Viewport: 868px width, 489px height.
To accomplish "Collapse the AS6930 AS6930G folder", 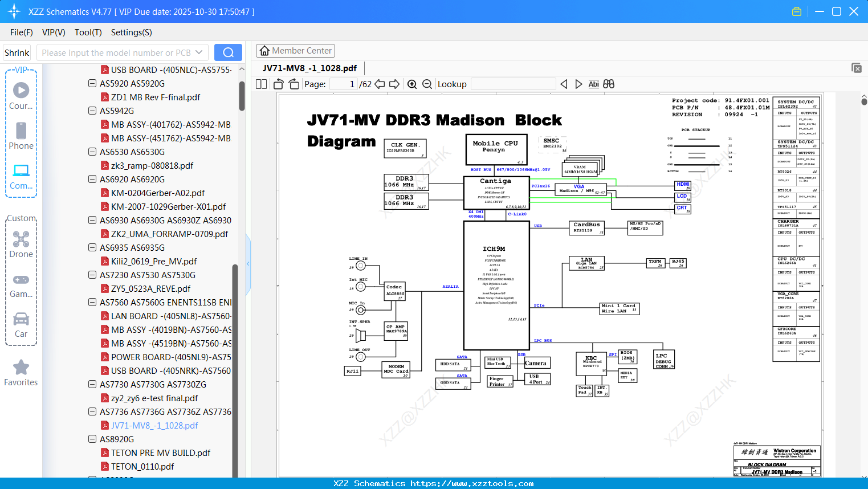I will pyautogui.click(x=92, y=220).
